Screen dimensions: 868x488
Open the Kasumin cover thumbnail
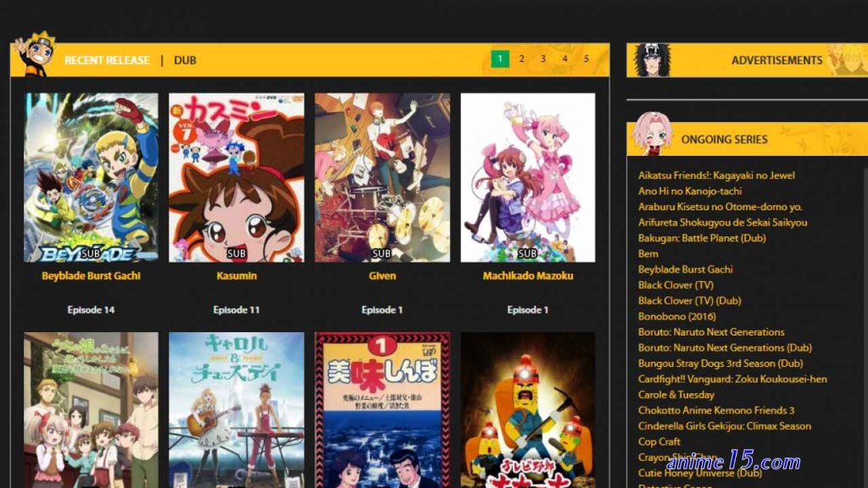[236, 177]
